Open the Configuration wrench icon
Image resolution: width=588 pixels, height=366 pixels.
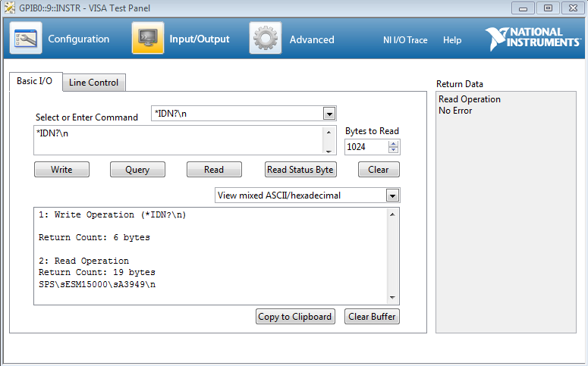[x=26, y=38]
